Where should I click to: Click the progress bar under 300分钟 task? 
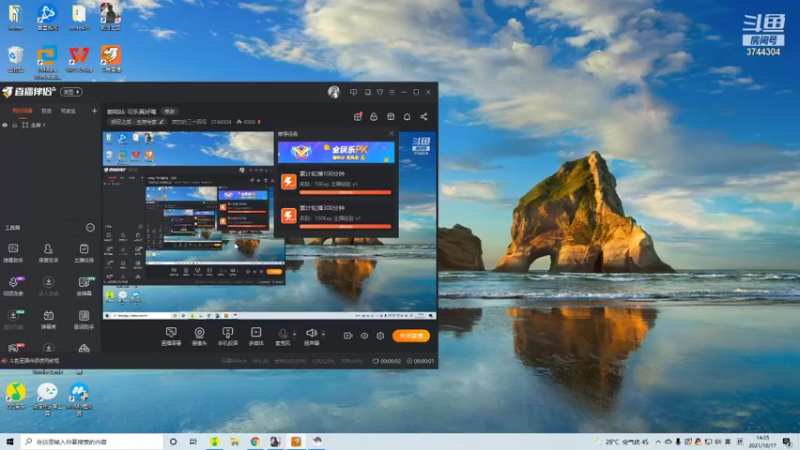345,227
